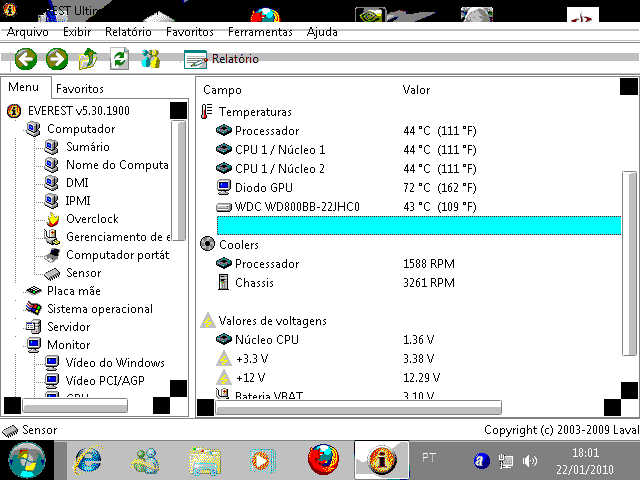Click the Valor column header
Screen dimensions: 640x480
[416, 90]
